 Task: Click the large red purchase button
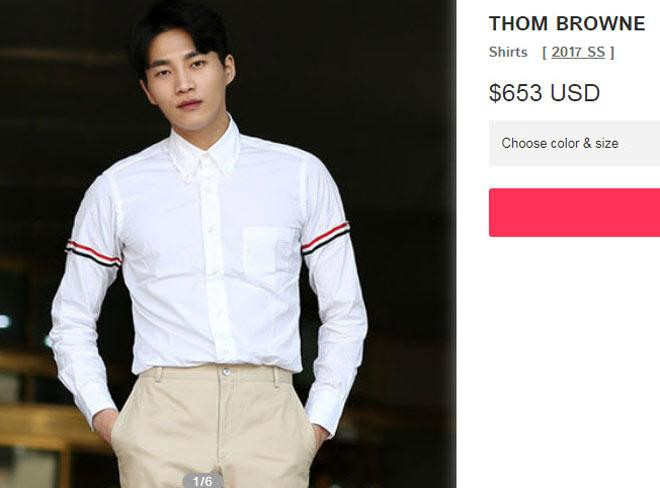[574, 213]
